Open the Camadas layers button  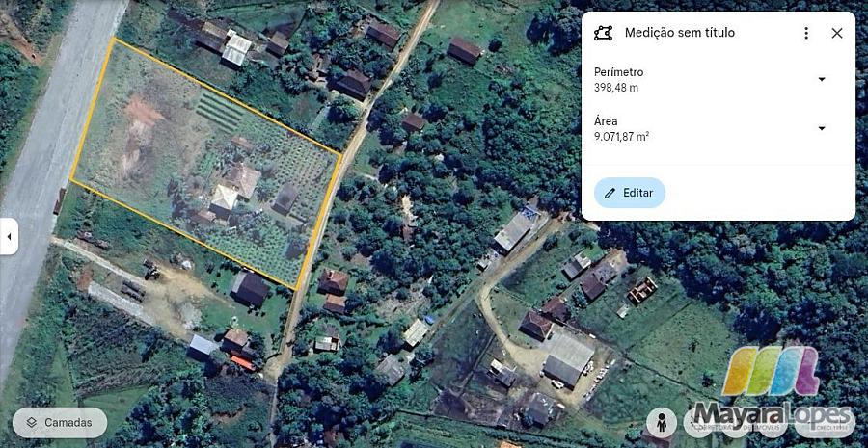pos(60,423)
